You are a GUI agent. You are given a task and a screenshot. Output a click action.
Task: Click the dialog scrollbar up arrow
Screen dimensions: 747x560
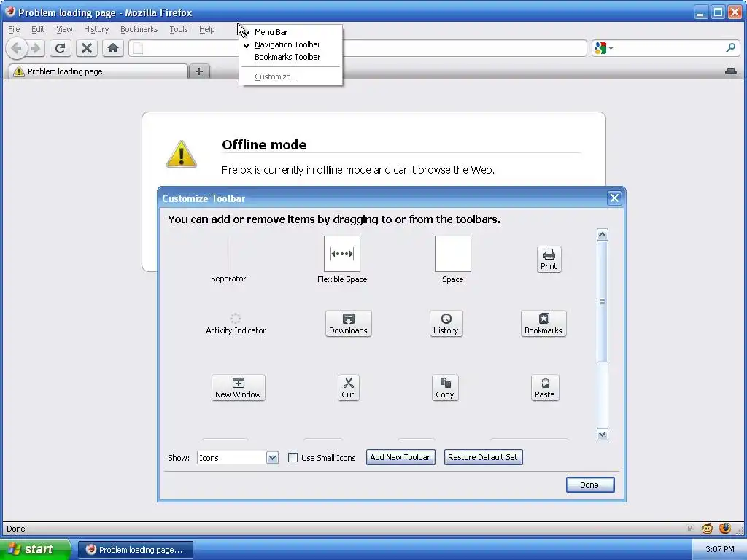pos(602,234)
